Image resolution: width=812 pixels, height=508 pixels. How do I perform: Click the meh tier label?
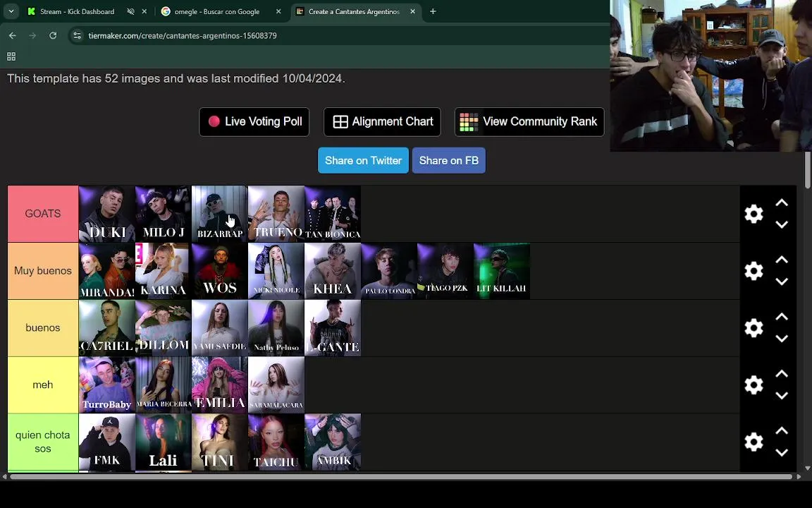[43, 385]
